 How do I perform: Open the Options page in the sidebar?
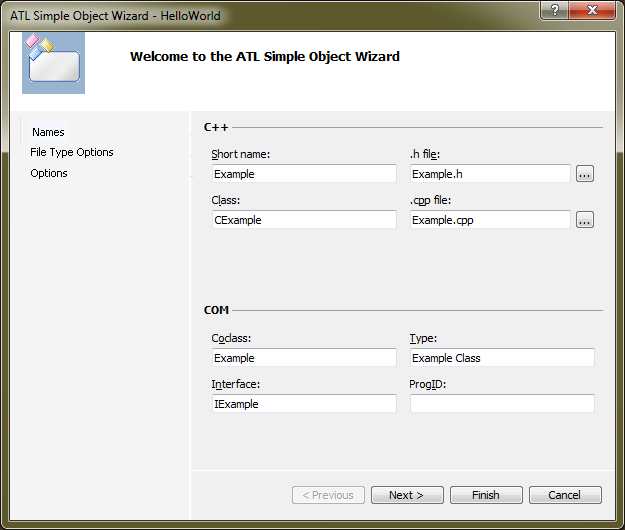[x=49, y=173]
